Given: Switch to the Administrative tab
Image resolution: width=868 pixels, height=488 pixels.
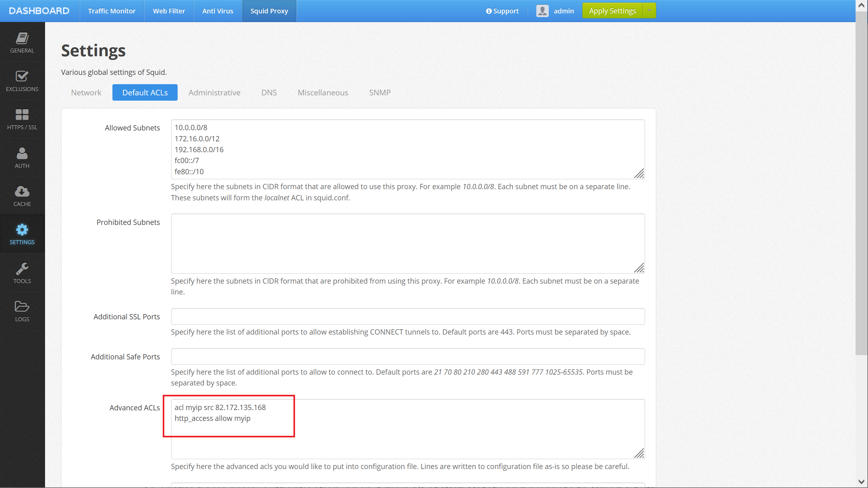Looking at the screenshot, I should pyautogui.click(x=214, y=92).
